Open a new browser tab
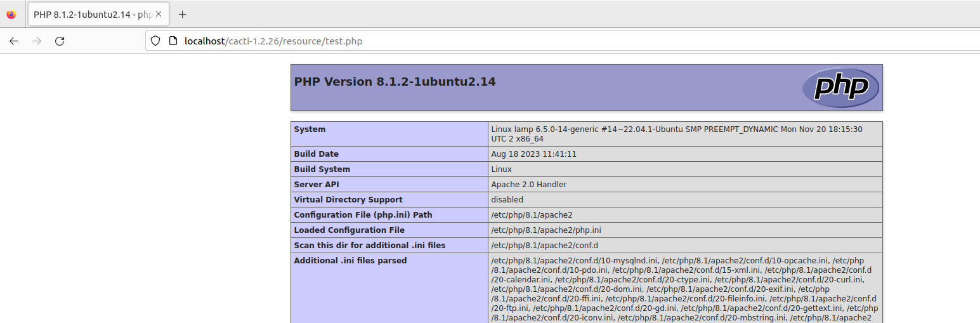Image resolution: width=980 pixels, height=323 pixels. pos(183,14)
